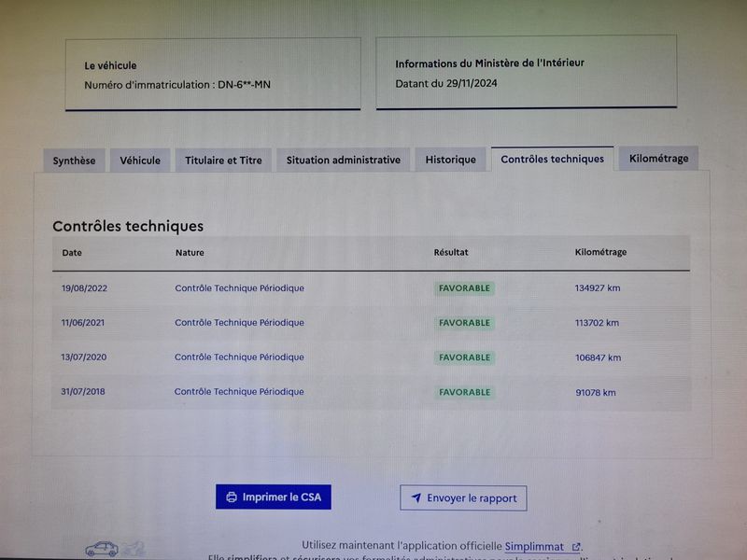The width and height of the screenshot is (747, 560).
Task: Click the Kilométrage column header in table
Action: (600, 252)
